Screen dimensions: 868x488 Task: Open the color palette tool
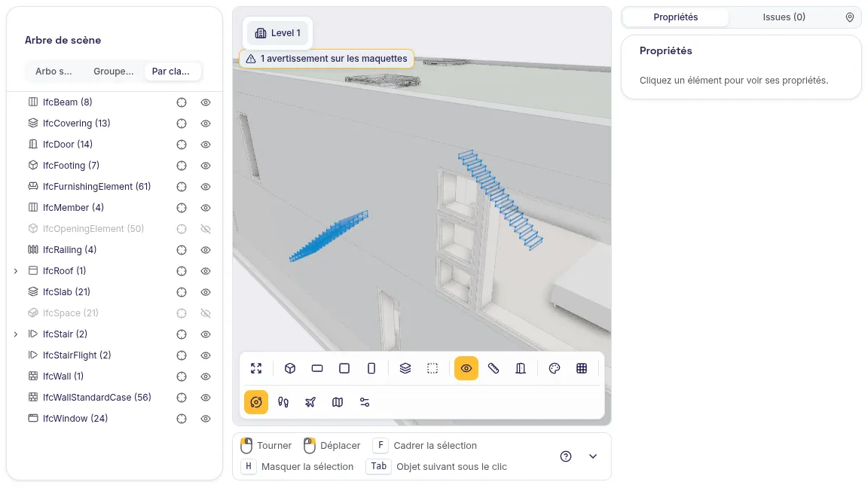(554, 368)
